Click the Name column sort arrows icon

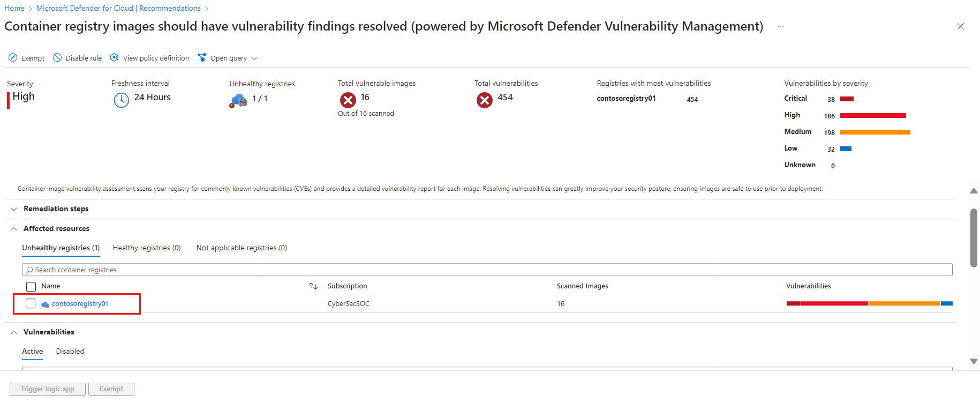[313, 286]
